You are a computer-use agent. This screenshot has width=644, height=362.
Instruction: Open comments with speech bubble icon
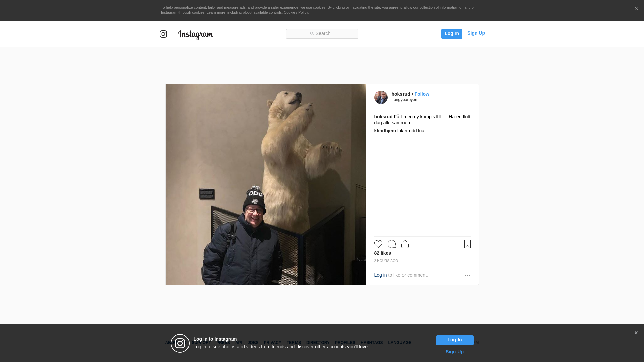[x=391, y=244]
